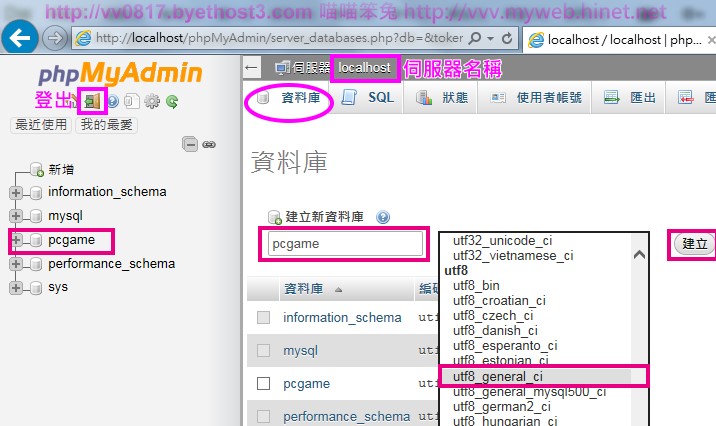Tick the mysql row checkbox
The image size is (716, 426).
click(x=263, y=351)
